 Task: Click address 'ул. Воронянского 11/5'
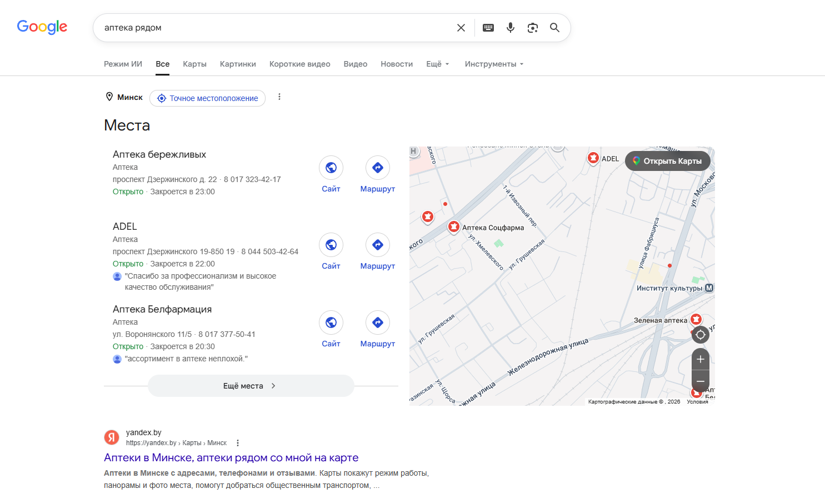coord(152,334)
